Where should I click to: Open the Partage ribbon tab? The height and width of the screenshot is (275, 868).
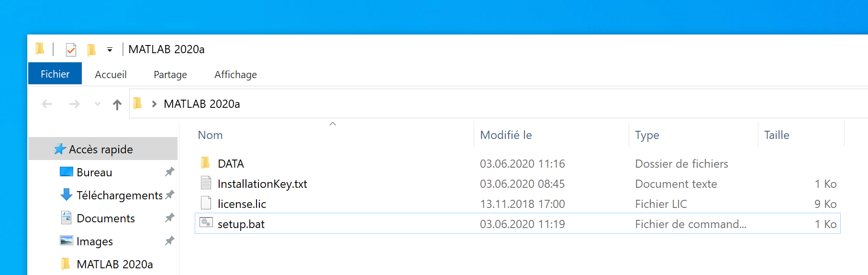pyautogui.click(x=170, y=75)
